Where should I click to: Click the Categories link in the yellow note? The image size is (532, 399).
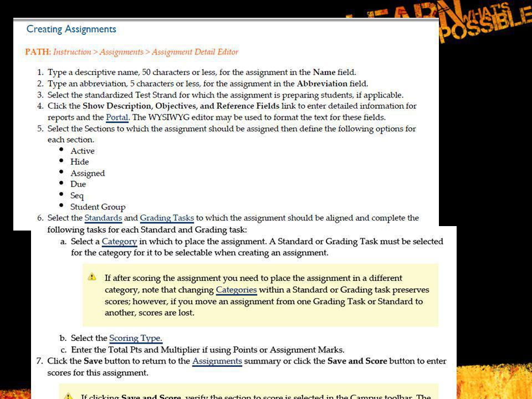[x=237, y=290]
